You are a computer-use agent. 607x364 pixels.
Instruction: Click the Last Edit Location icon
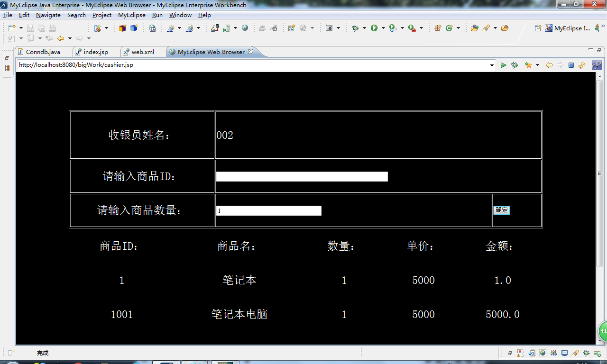coord(49,38)
